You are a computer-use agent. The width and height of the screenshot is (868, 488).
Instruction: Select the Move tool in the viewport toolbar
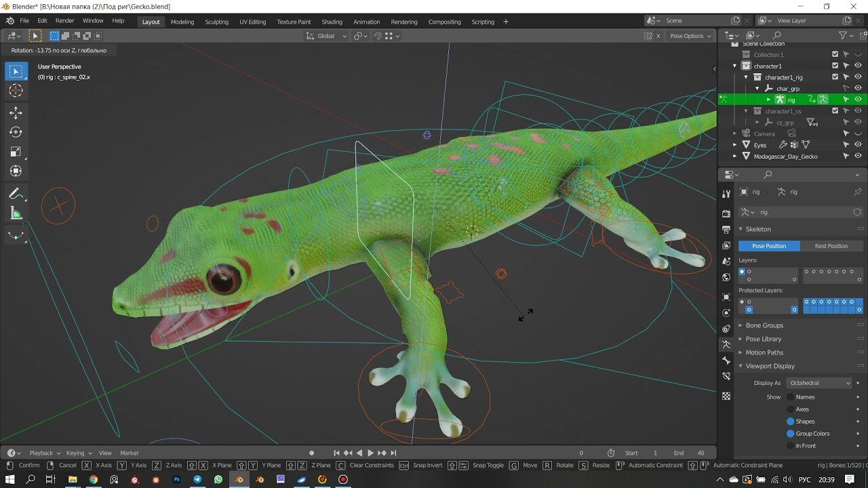(16, 113)
